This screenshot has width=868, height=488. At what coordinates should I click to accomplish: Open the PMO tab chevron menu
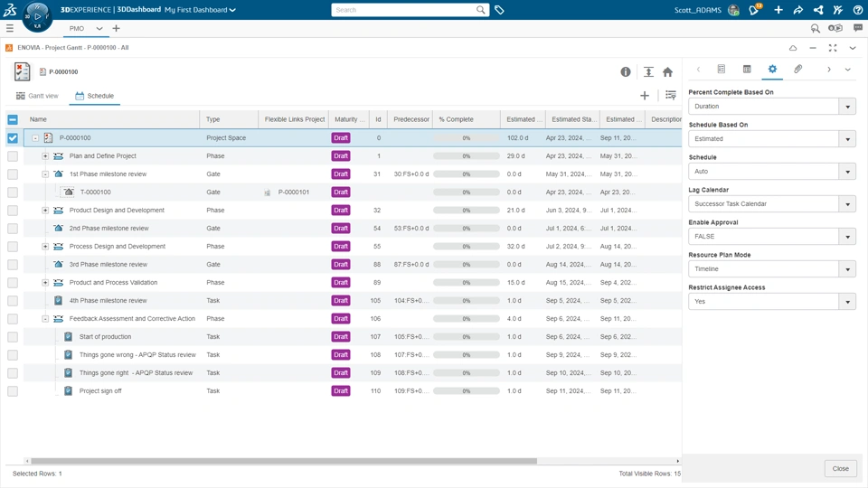click(x=99, y=28)
